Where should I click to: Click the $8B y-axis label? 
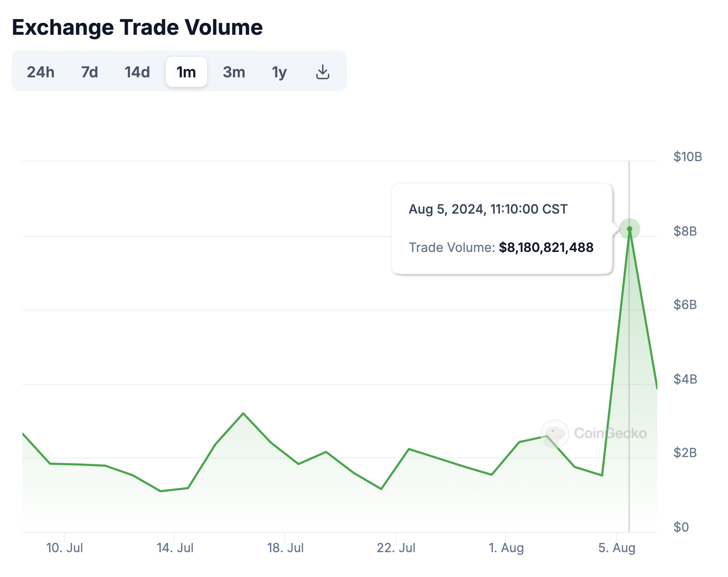[685, 231]
